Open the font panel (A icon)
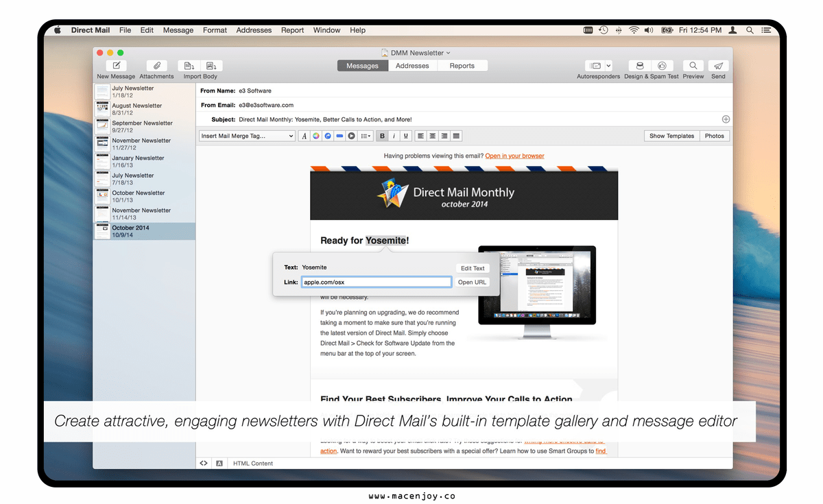Image resolution: width=823 pixels, height=504 pixels. click(305, 136)
